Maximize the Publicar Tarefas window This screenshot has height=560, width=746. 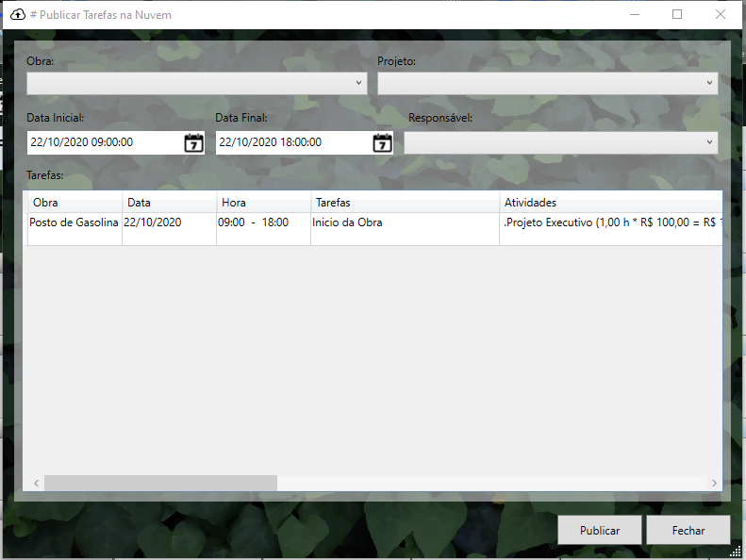tap(677, 15)
